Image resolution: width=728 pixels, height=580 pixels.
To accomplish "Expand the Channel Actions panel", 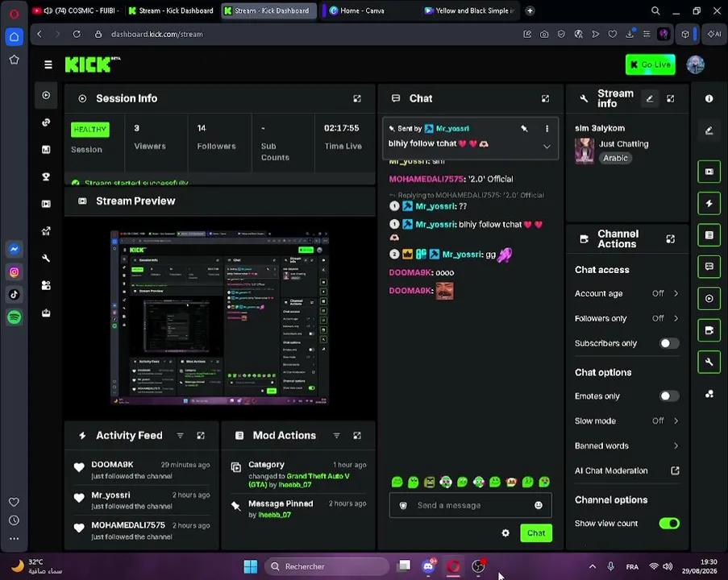I will (671, 239).
